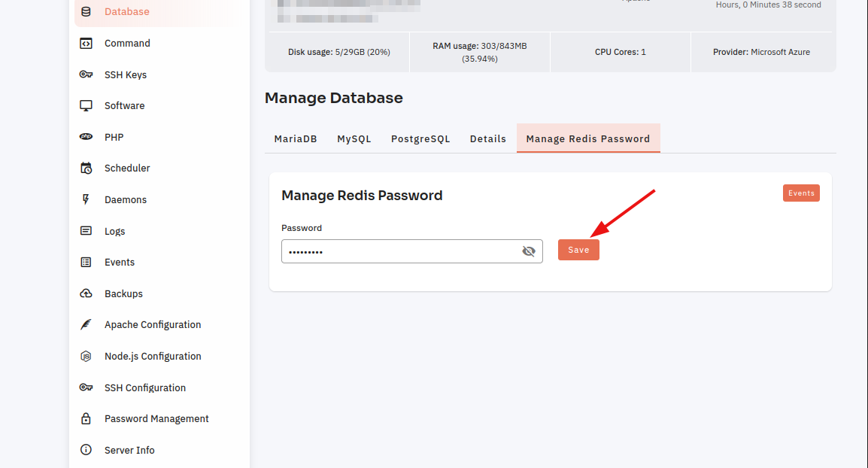Image resolution: width=868 pixels, height=468 pixels.
Task: Select the Manage Redis Password tab
Action: (588, 138)
